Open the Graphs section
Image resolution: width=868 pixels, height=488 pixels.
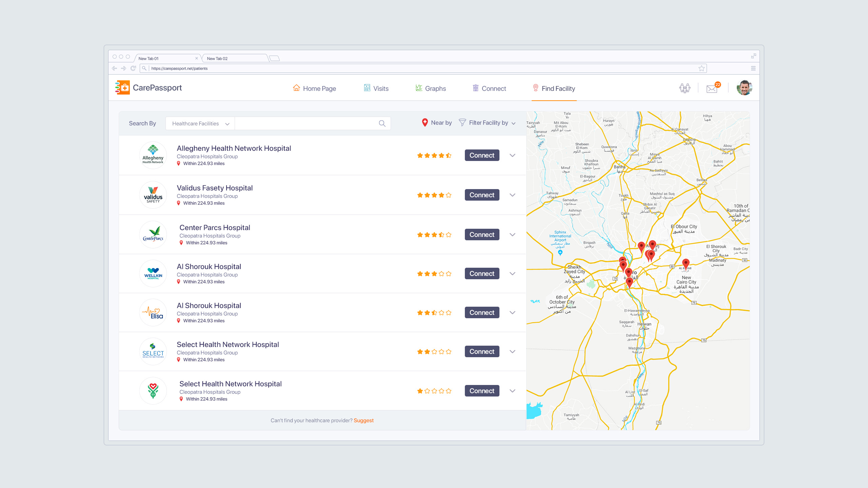[431, 88]
